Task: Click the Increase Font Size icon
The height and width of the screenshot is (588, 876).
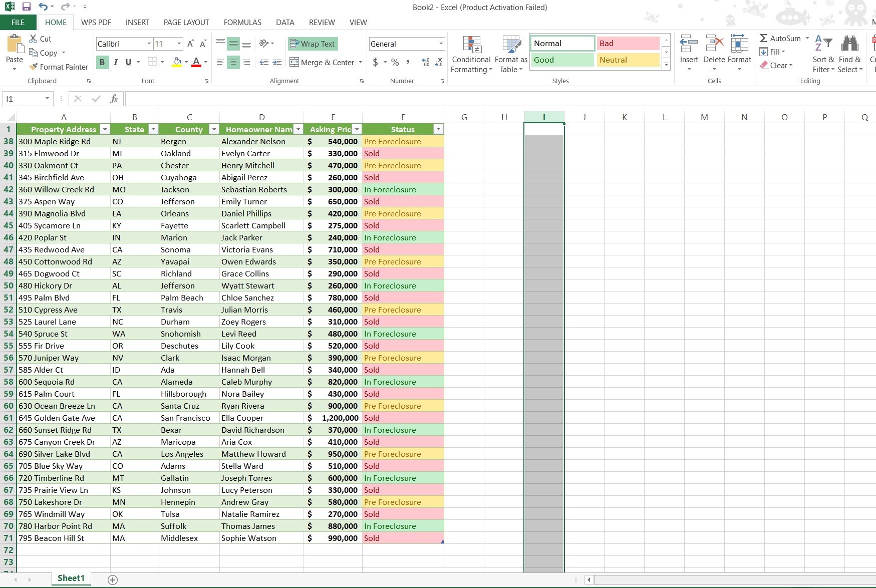Action: (190, 44)
